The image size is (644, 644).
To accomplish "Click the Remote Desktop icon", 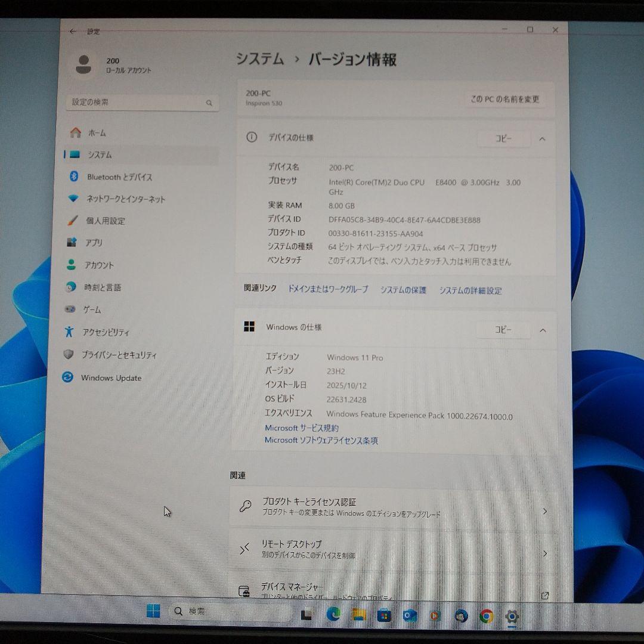I will [x=244, y=549].
